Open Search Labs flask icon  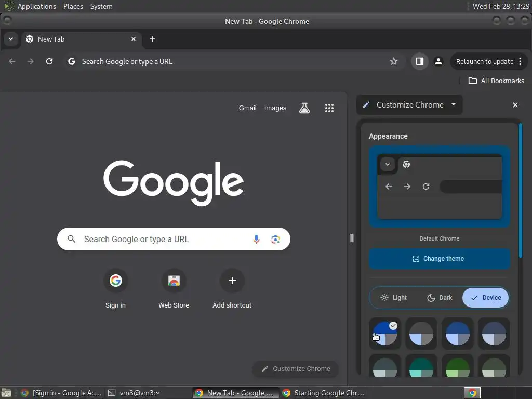coord(304,108)
